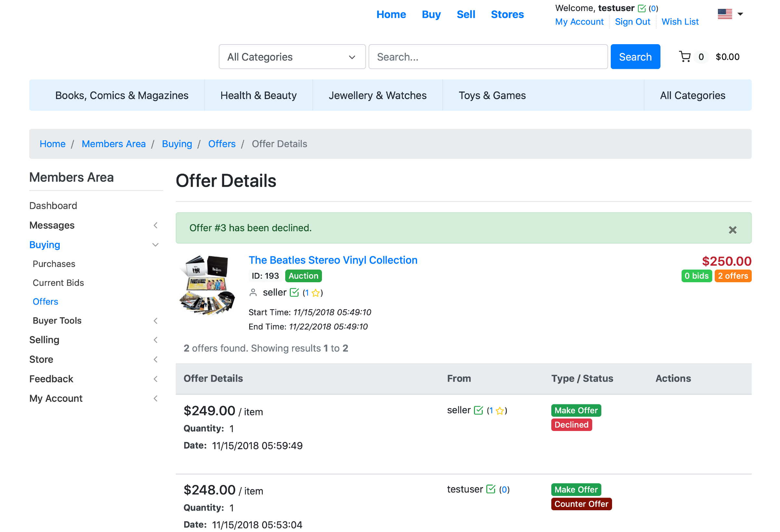The width and height of the screenshot is (780, 532).
Task: Click the star rating icon in listing seller line
Action: point(315,293)
